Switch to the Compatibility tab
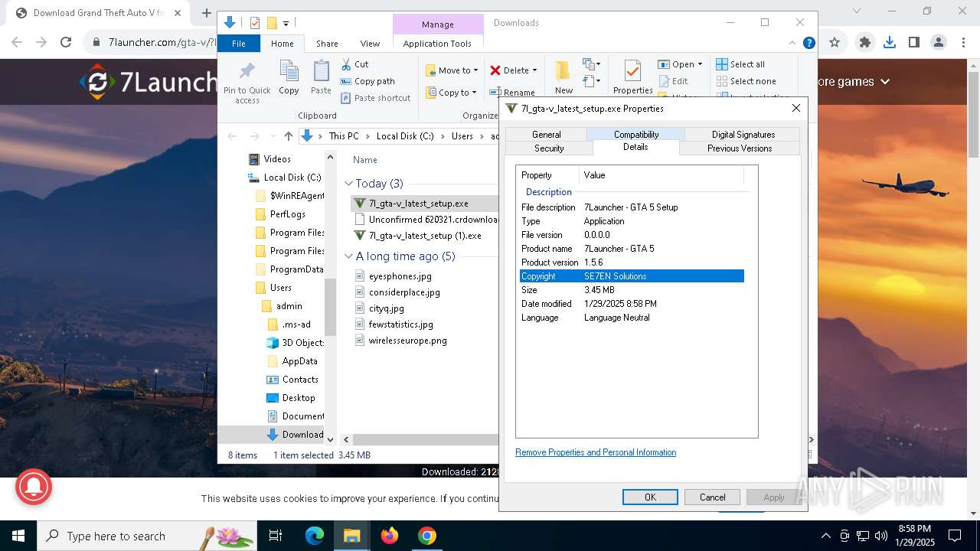Image resolution: width=980 pixels, height=551 pixels. pos(636,135)
